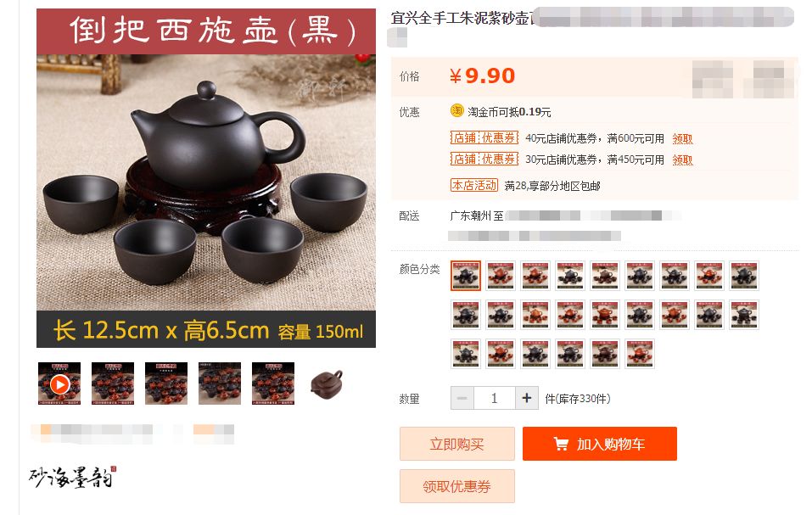
Task: Click the 领取优惠券 button
Action: [x=456, y=486]
